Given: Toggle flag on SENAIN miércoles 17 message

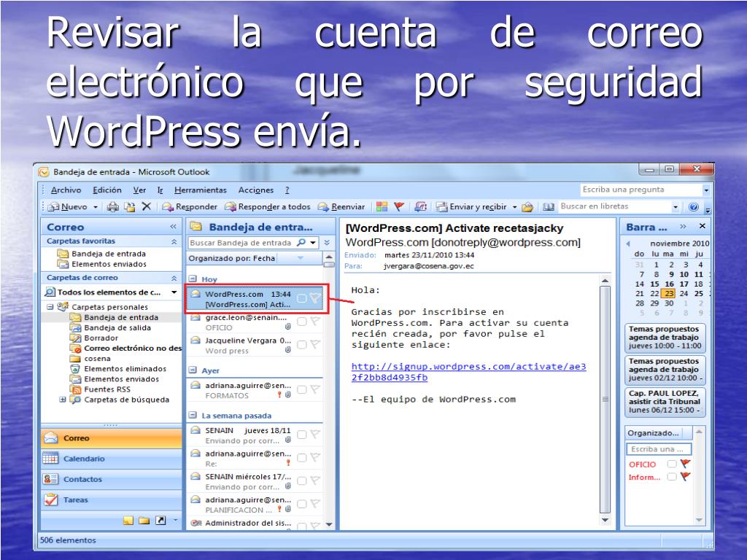Looking at the screenshot, I should tap(315, 481).
